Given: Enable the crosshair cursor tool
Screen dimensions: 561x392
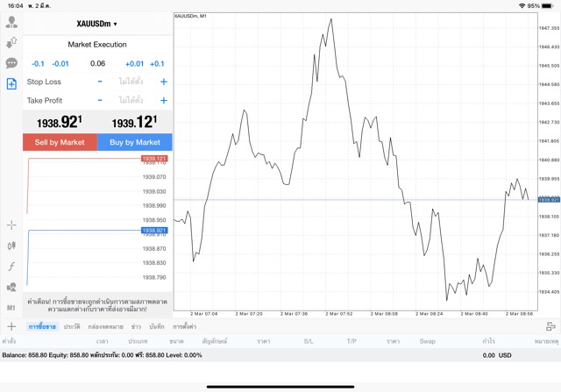Looking at the screenshot, I should pos(11,225).
